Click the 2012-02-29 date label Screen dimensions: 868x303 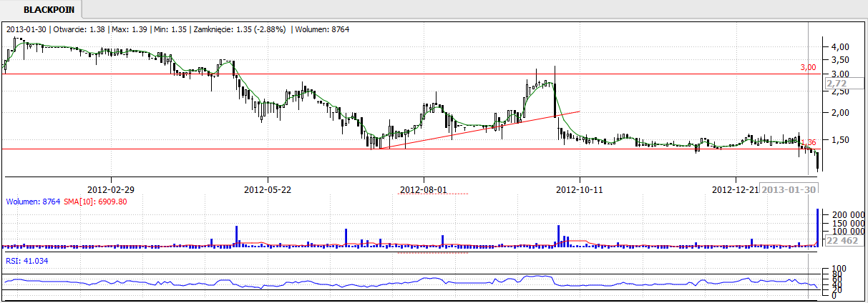(111, 189)
